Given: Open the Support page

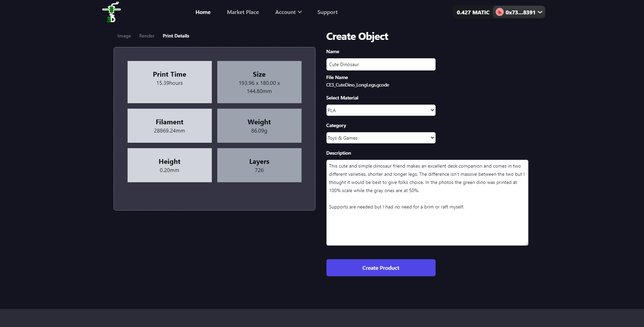Looking at the screenshot, I should click(x=327, y=12).
